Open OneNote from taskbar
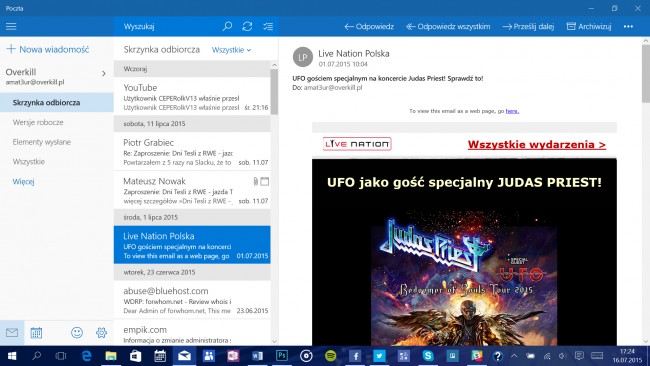This screenshot has width=650, height=366. coord(233,356)
